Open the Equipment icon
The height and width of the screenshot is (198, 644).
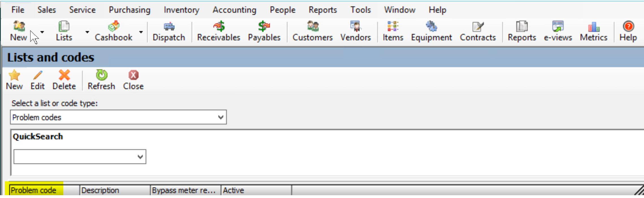coord(431,31)
